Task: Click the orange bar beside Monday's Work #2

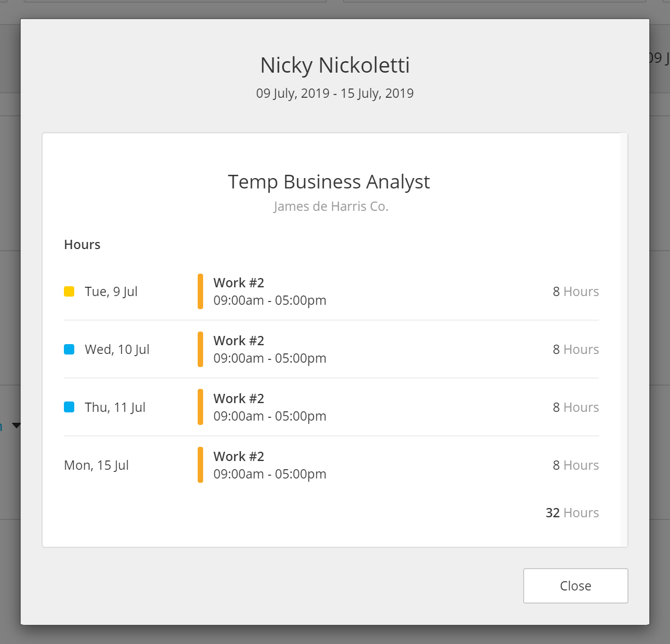Action: 200,465
